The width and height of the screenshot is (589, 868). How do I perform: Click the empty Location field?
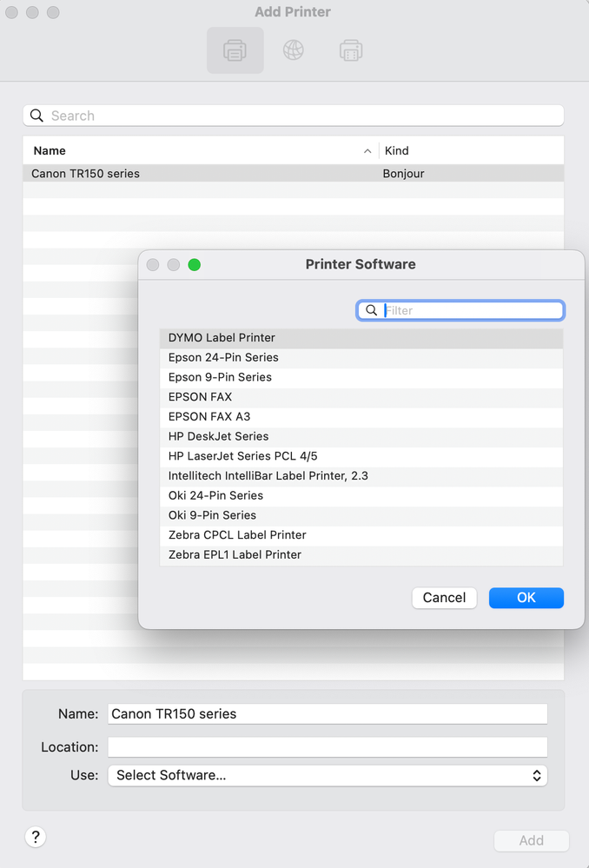(328, 746)
